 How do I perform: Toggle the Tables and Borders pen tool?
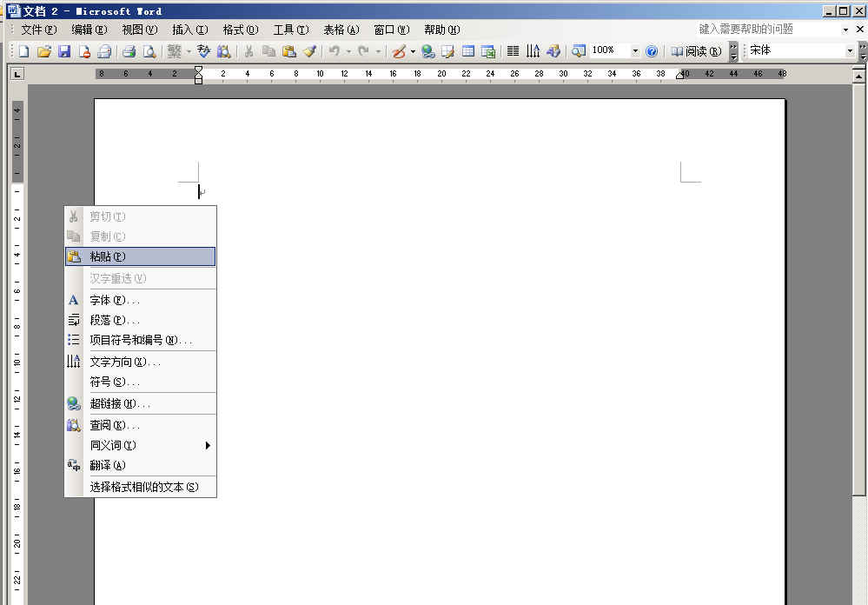tap(399, 51)
